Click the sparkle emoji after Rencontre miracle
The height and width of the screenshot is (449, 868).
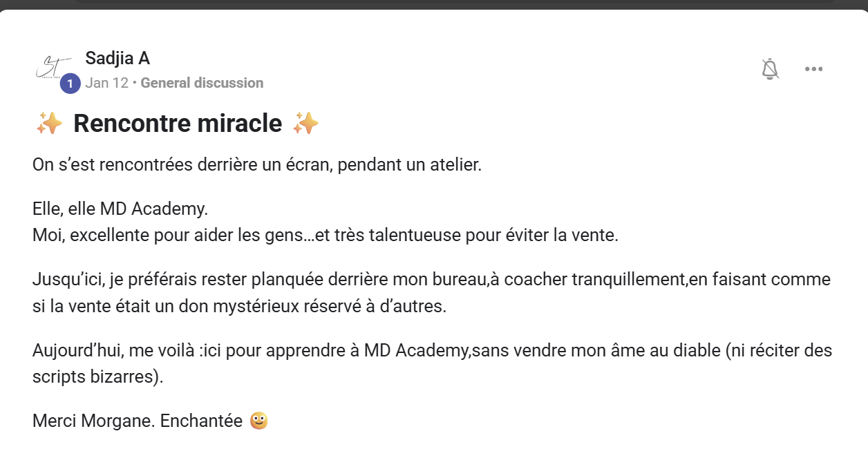pos(305,124)
